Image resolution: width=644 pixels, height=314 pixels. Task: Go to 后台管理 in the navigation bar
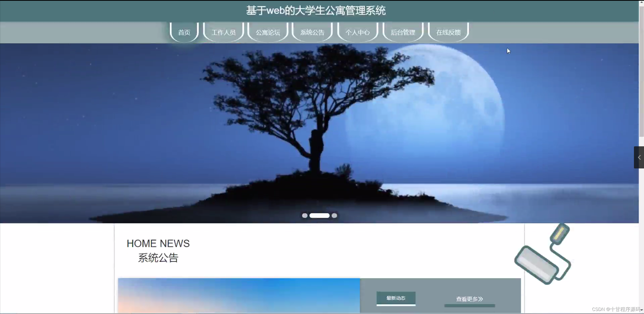click(403, 32)
